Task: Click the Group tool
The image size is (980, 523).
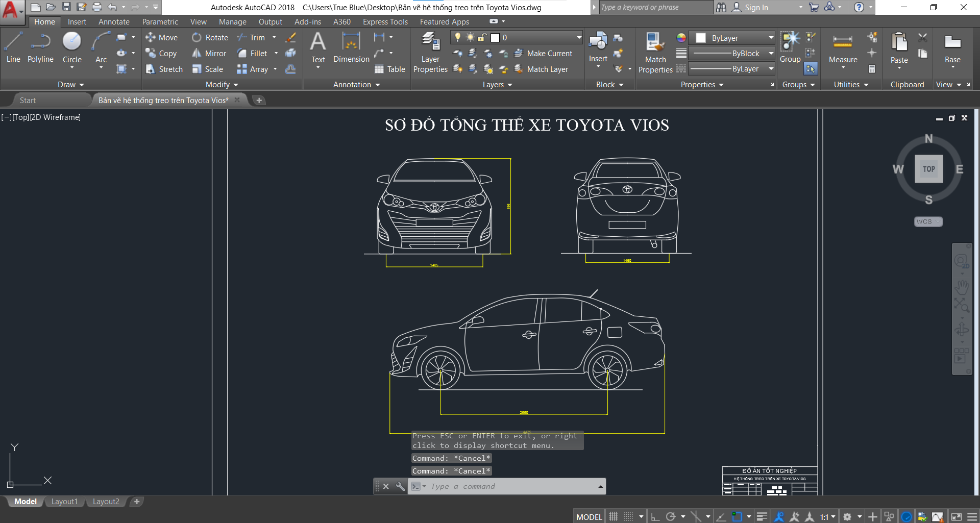Action: tap(790, 47)
